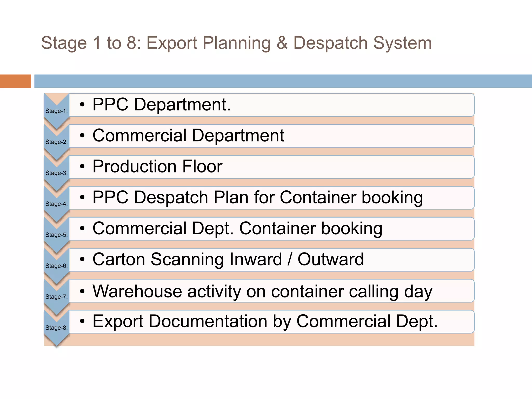The image size is (532, 399).
Task: Click the Stage-5 chevron arrow
Action: click(x=57, y=235)
